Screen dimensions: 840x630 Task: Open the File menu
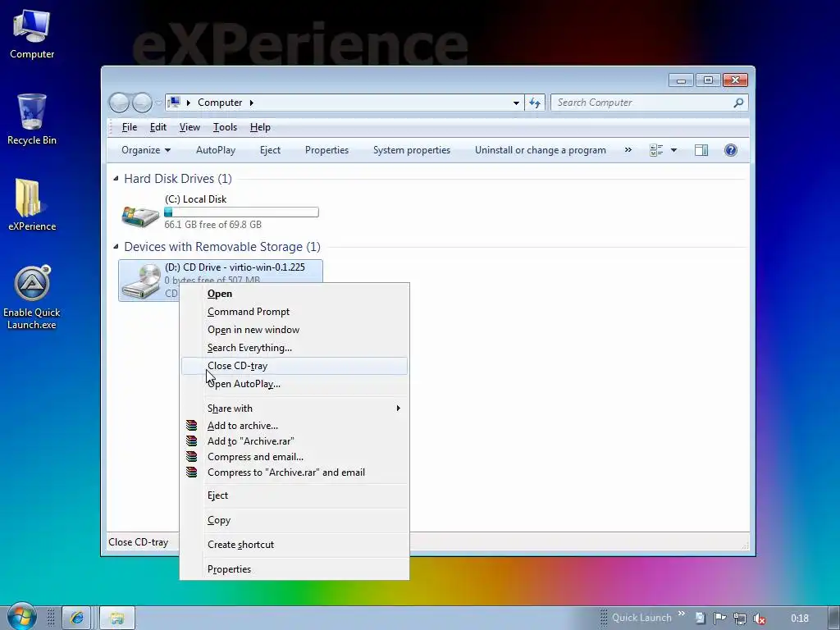129,127
